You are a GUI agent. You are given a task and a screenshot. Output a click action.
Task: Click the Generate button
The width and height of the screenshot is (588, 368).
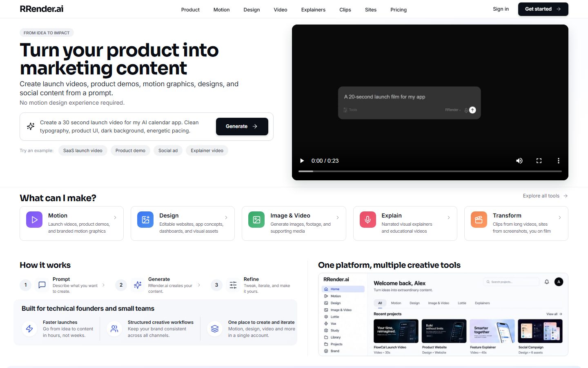tap(242, 126)
